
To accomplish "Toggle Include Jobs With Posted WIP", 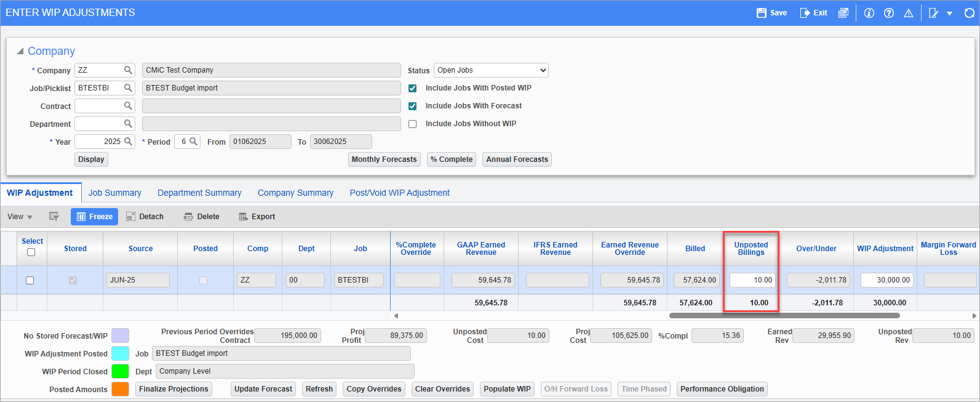I will tap(413, 88).
